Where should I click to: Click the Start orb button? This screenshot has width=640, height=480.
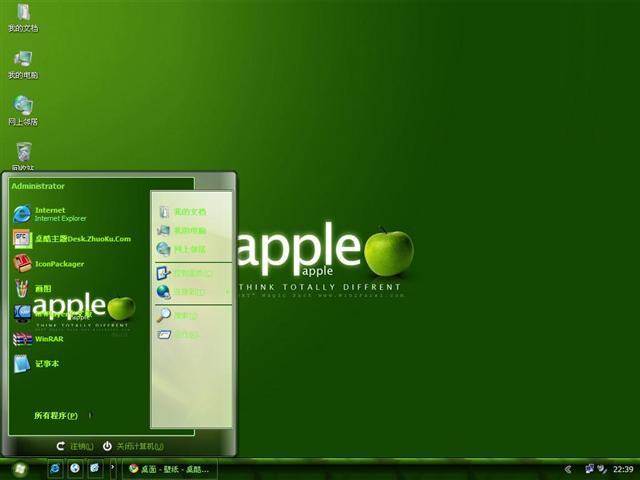[x=20, y=469]
